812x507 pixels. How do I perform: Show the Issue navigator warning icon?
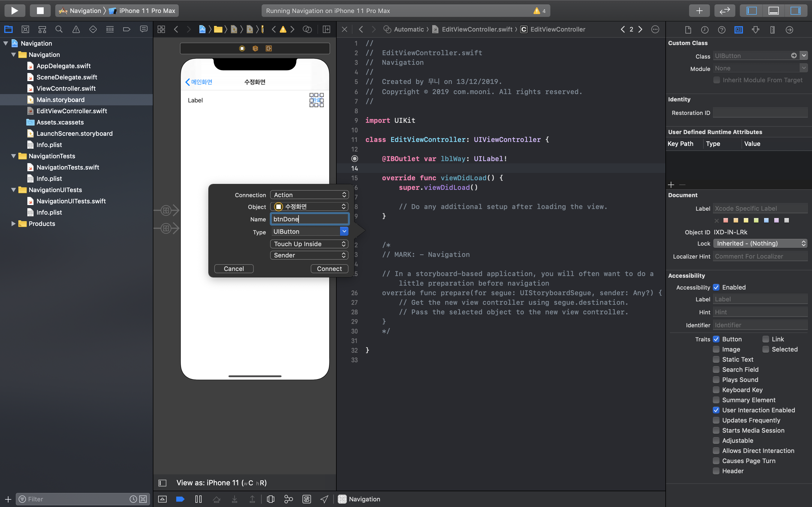pos(76,30)
